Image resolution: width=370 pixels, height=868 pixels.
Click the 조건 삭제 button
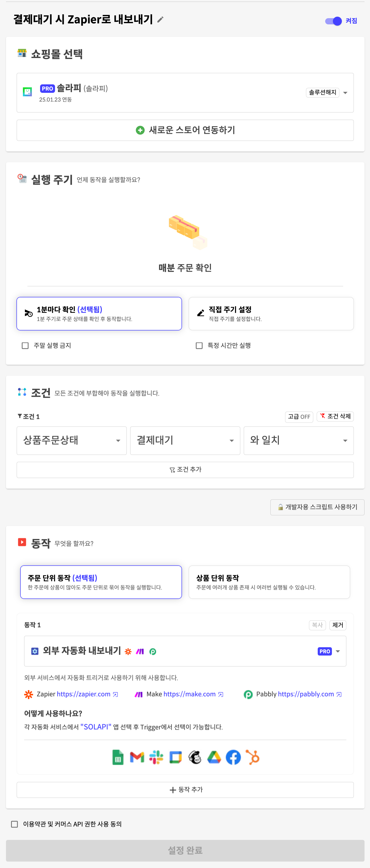[x=335, y=417]
